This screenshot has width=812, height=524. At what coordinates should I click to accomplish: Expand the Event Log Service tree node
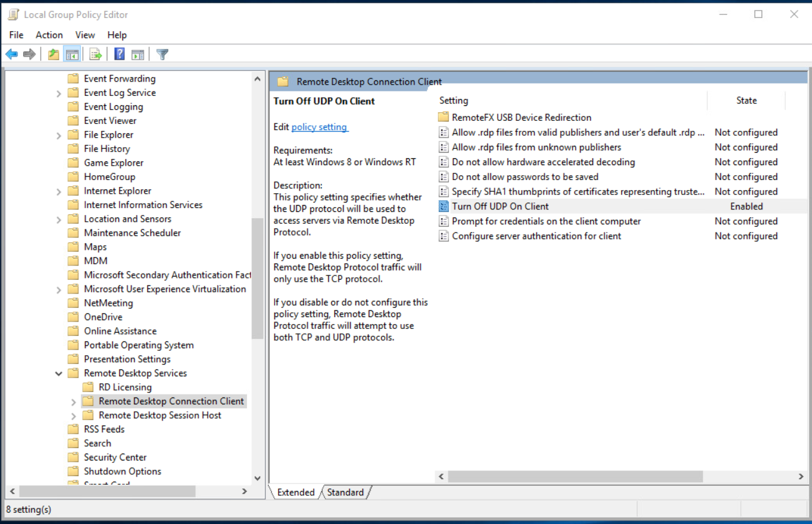pos(59,93)
